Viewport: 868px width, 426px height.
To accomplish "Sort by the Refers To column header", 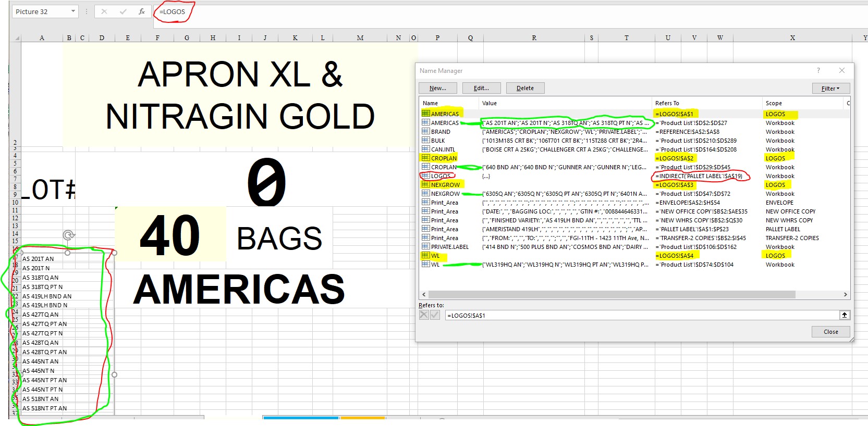I will [707, 103].
